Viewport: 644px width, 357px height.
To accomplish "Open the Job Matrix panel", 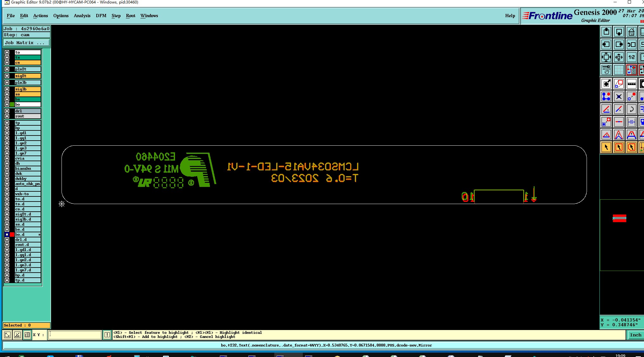I will coord(27,43).
